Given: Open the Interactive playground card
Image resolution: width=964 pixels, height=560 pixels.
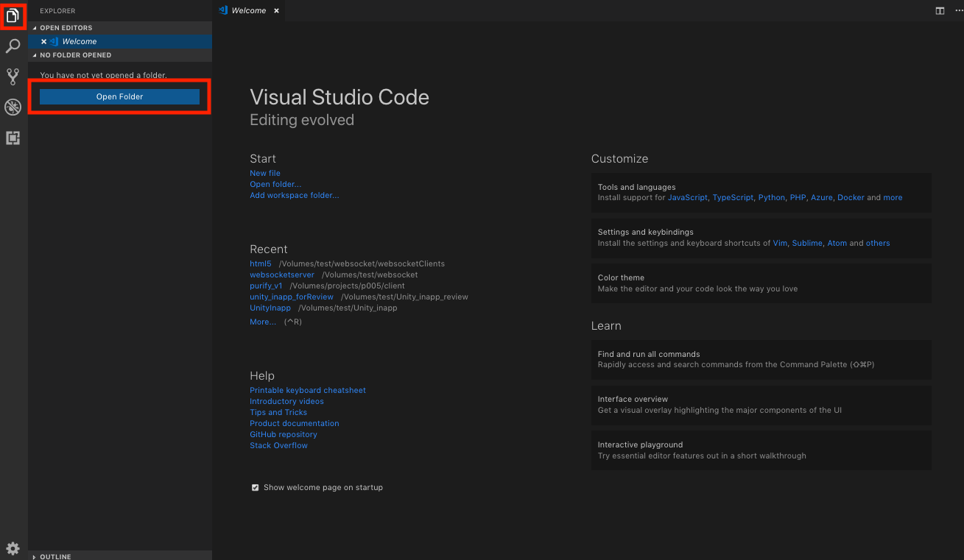Looking at the screenshot, I should click(761, 450).
